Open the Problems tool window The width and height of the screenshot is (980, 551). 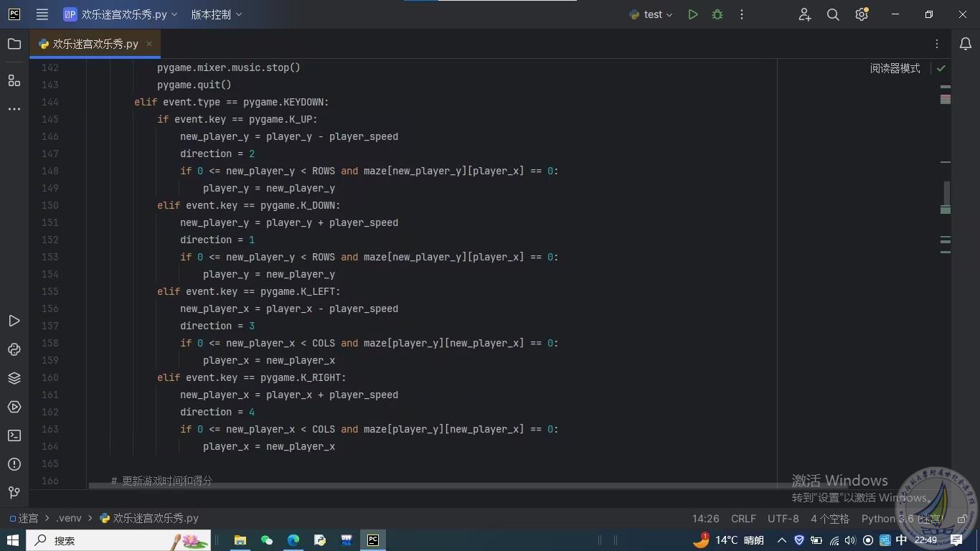(x=14, y=464)
